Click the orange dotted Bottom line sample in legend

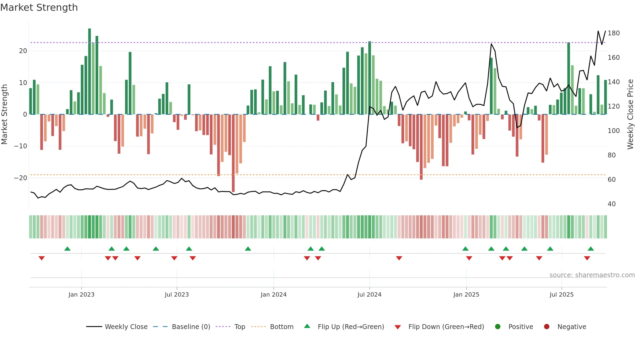(x=258, y=327)
